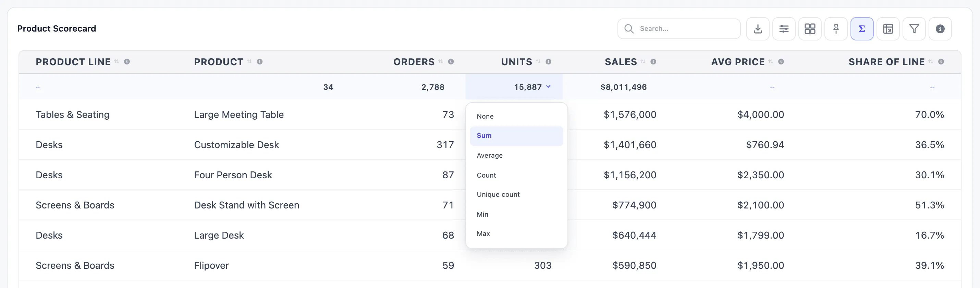The width and height of the screenshot is (980, 288).
Task: Show info for the Sales column
Action: point(653,62)
